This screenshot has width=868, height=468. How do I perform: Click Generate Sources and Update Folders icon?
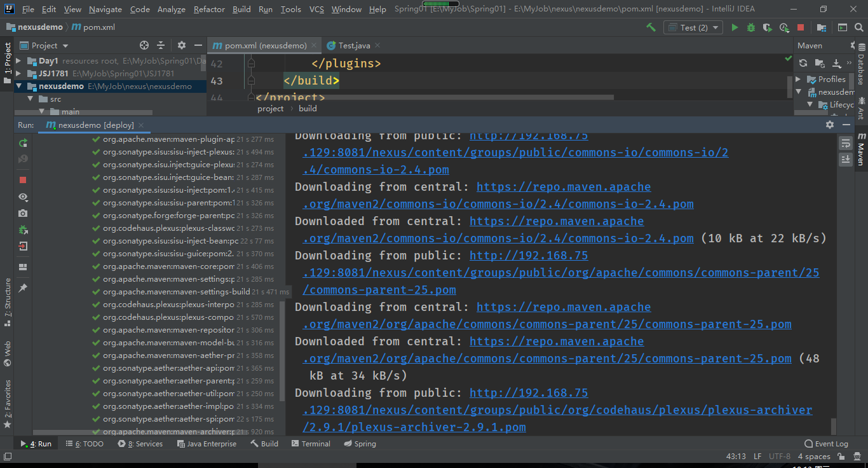(x=820, y=63)
